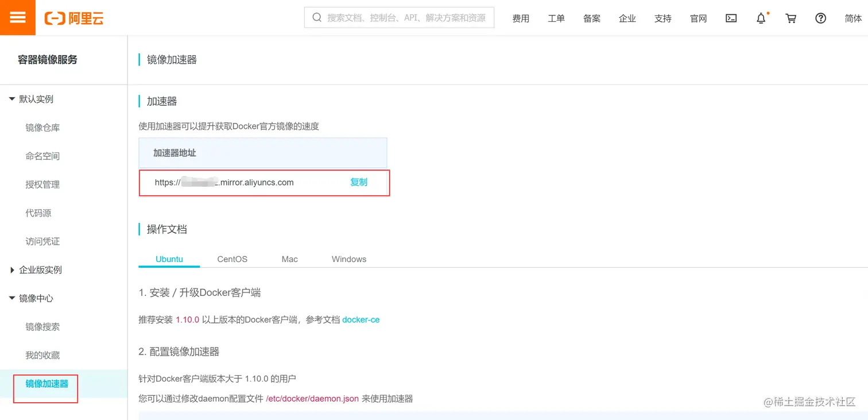
Task: Open the Cloud Shell terminal icon
Action: 731,18
